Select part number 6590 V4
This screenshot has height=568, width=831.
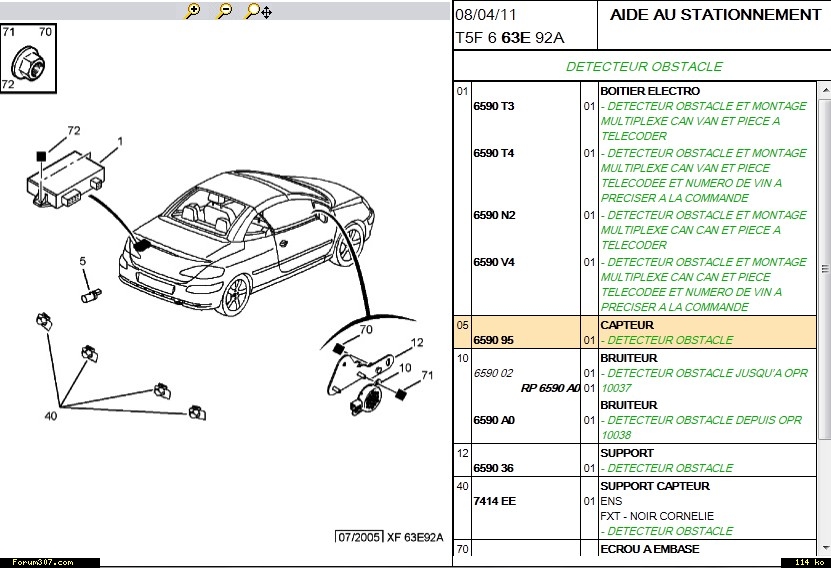coord(494,262)
